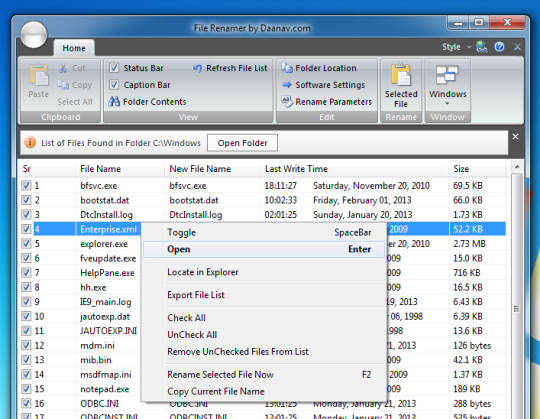Click the Windows arrangement icon
This screenshot has height=419, width=540.
(447, 75)
